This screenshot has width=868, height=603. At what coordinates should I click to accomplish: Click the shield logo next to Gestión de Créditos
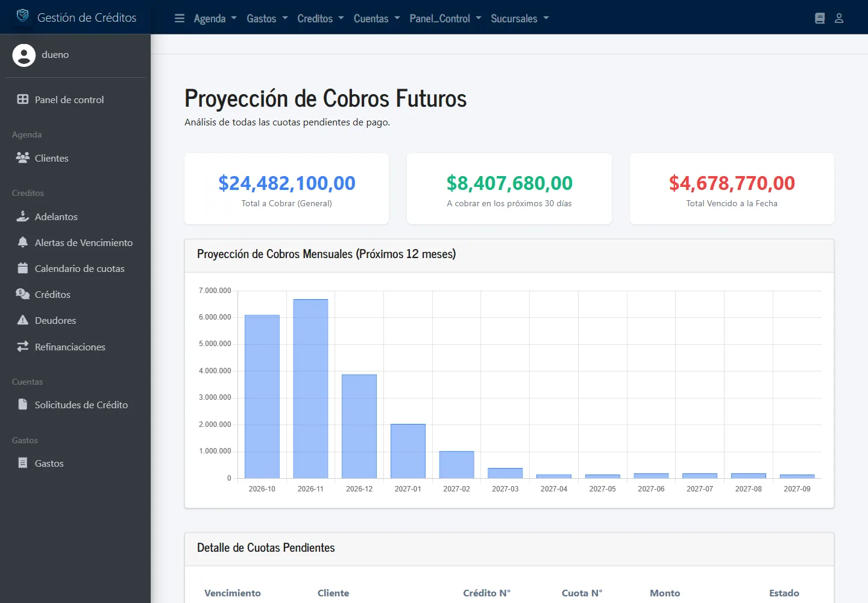point(22,16)
